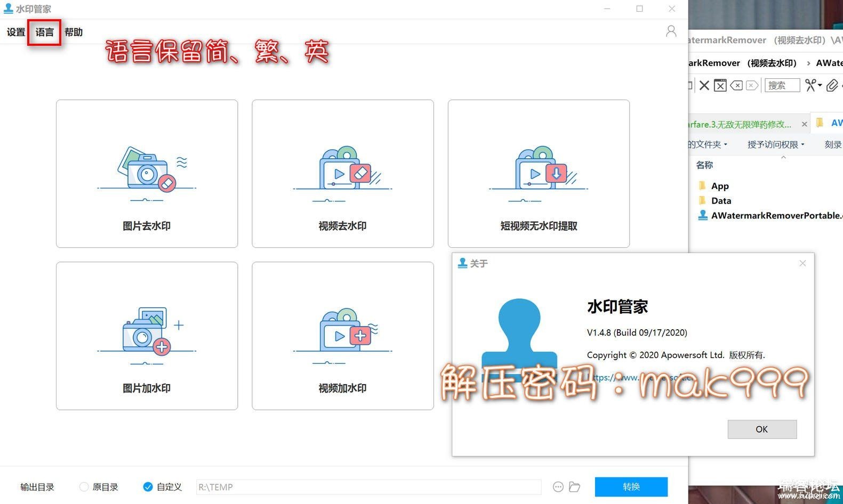Open the 语言 (Language) menu

click(45, 32)
